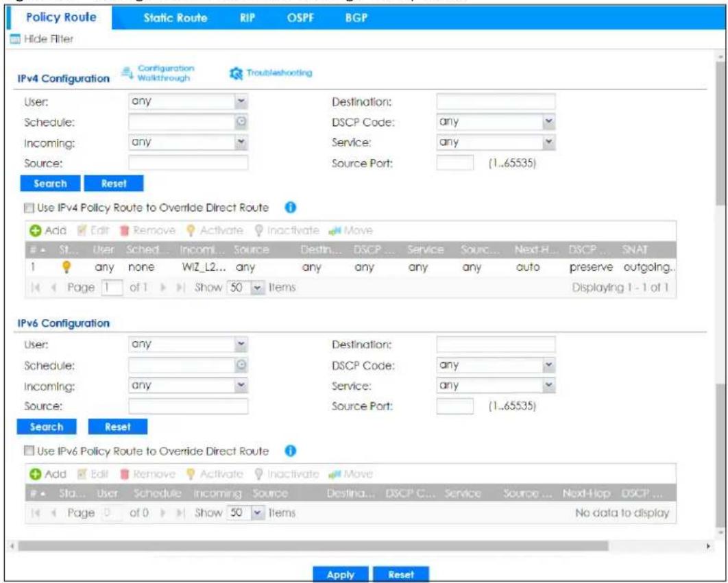Screen dimensions: 728x583
Task: Click status bulb icon of route 1
Action: pyautogui.click(x=66, y=267)
